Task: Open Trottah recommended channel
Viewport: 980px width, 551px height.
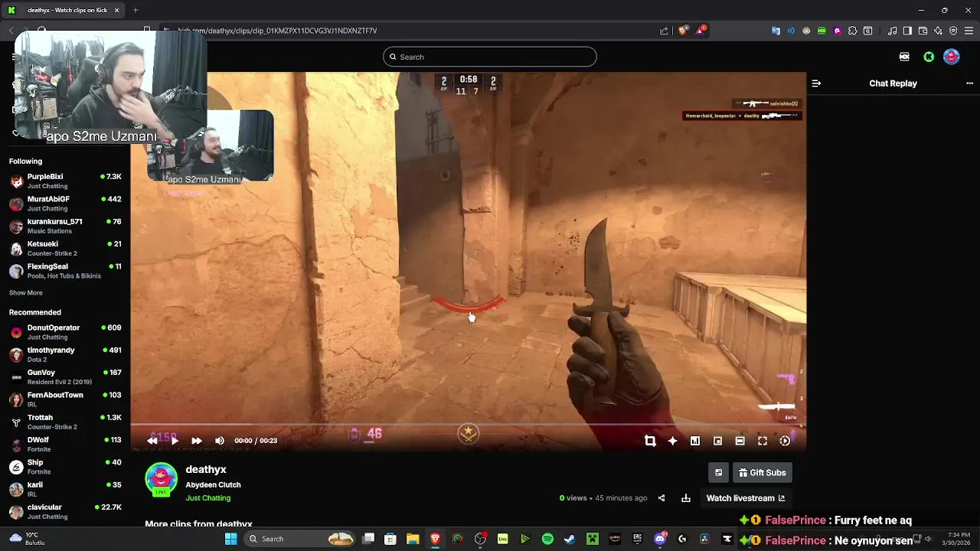Action: click(65, 422)
